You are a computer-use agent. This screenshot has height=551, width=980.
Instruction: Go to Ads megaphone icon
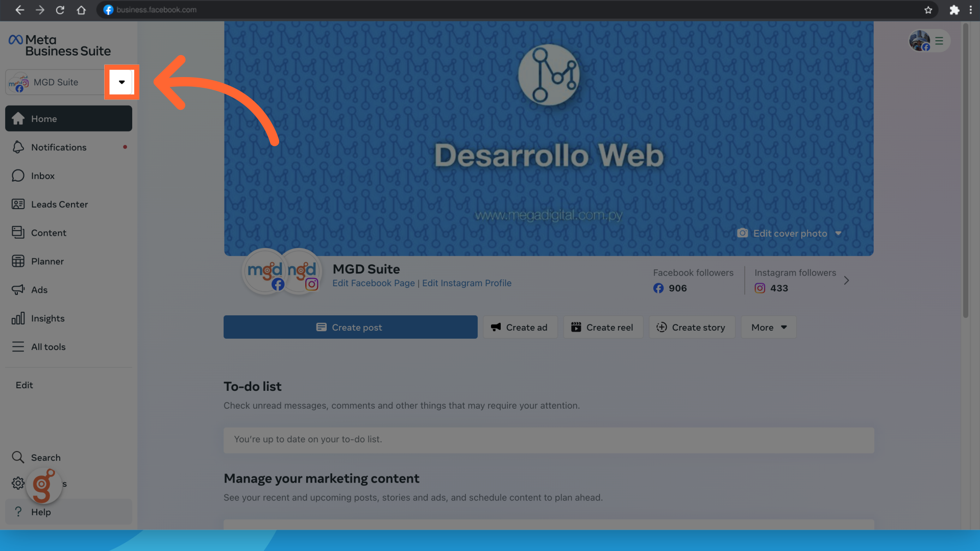tap(18, 290)
